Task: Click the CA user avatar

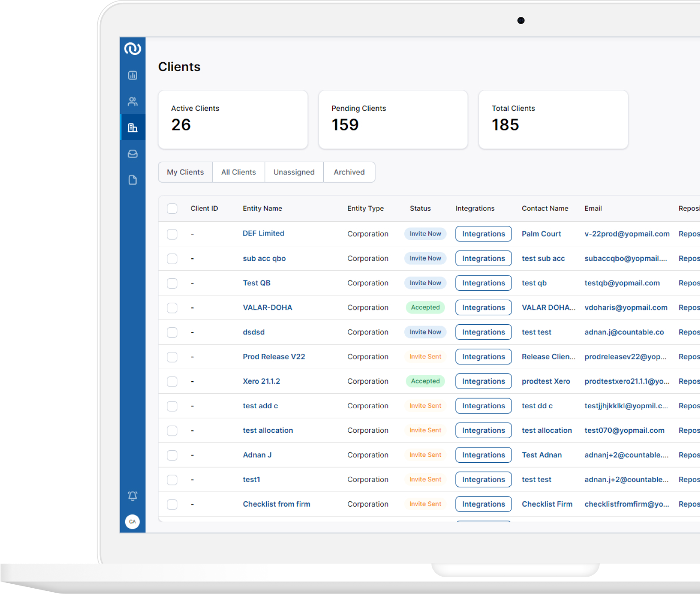Action: pos(133,521)
